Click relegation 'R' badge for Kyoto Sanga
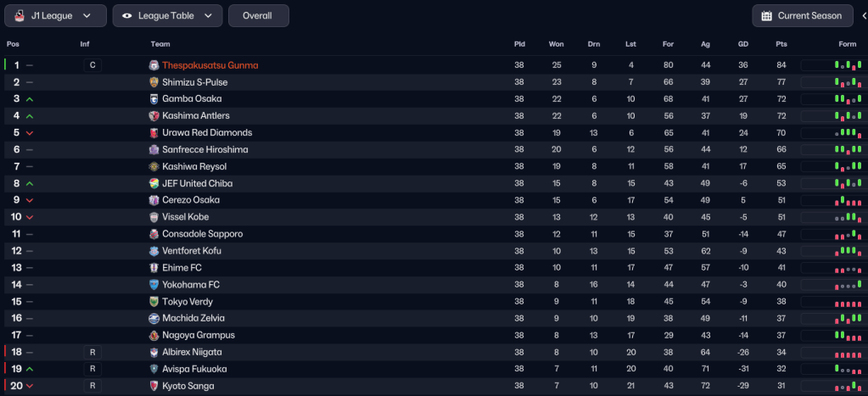Viewport: 868px width, 396px height. [92, 386]
